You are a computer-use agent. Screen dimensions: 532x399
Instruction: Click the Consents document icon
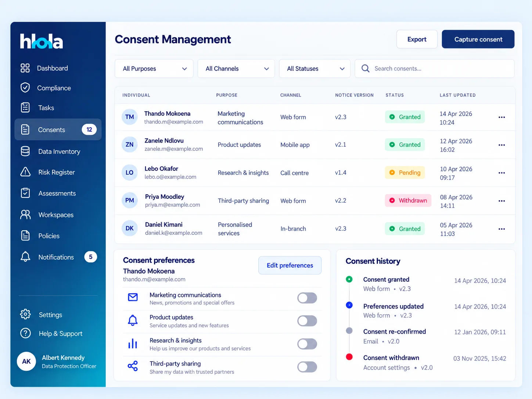tap(25, 129)
